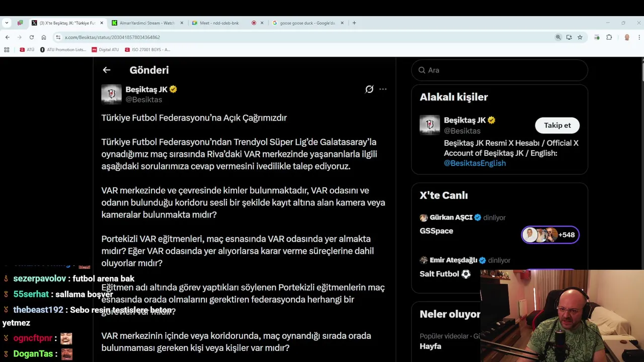
Task: Open the @Besiktas handle under the post author
Action: point(143,100)
